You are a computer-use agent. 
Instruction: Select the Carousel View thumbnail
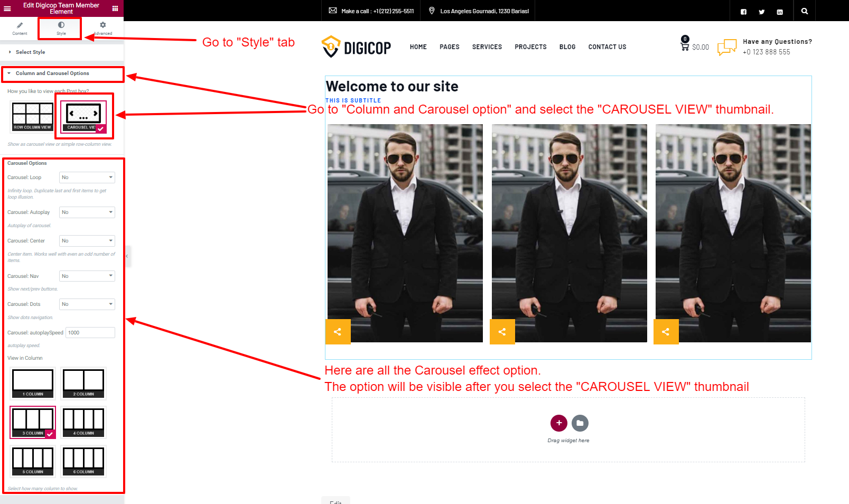(83, 117)
